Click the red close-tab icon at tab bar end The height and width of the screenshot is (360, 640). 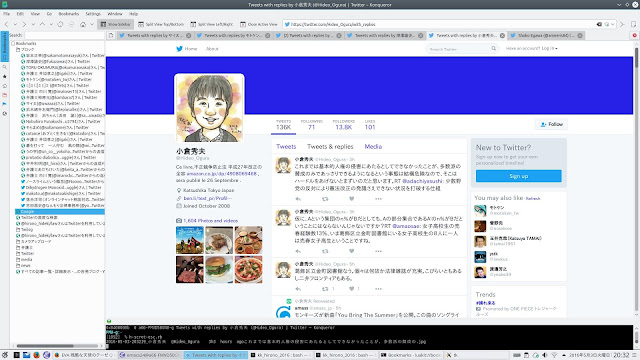tap(635, 36)
